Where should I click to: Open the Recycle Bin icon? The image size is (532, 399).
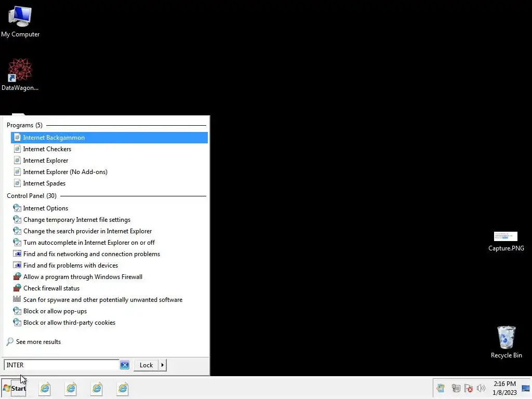(x=506, y=342)
